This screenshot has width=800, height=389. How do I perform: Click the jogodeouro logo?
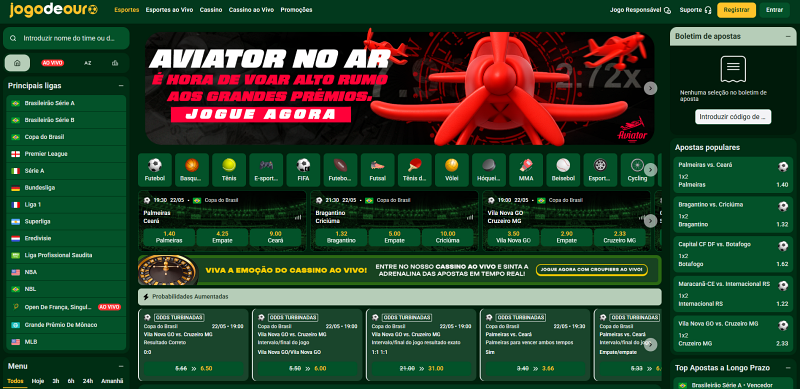pos(53,10)
